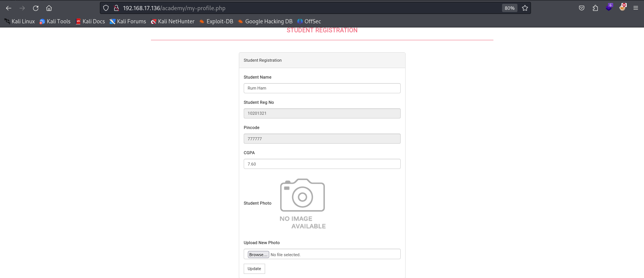Image resolution: width=644 pixels, height=278 pixels.
Task: Go to the browser home page
Action: coord(49,8)
